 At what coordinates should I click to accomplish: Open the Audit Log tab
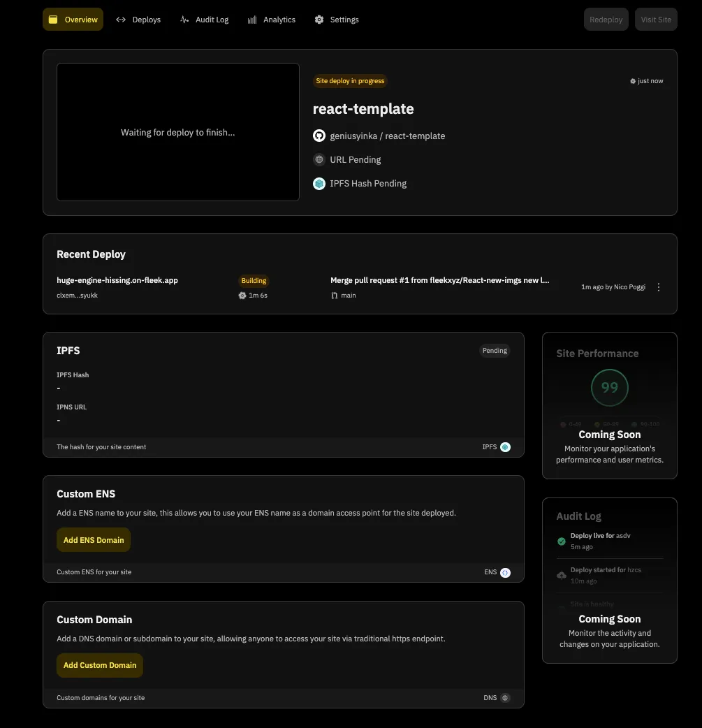tap(204, 20)
